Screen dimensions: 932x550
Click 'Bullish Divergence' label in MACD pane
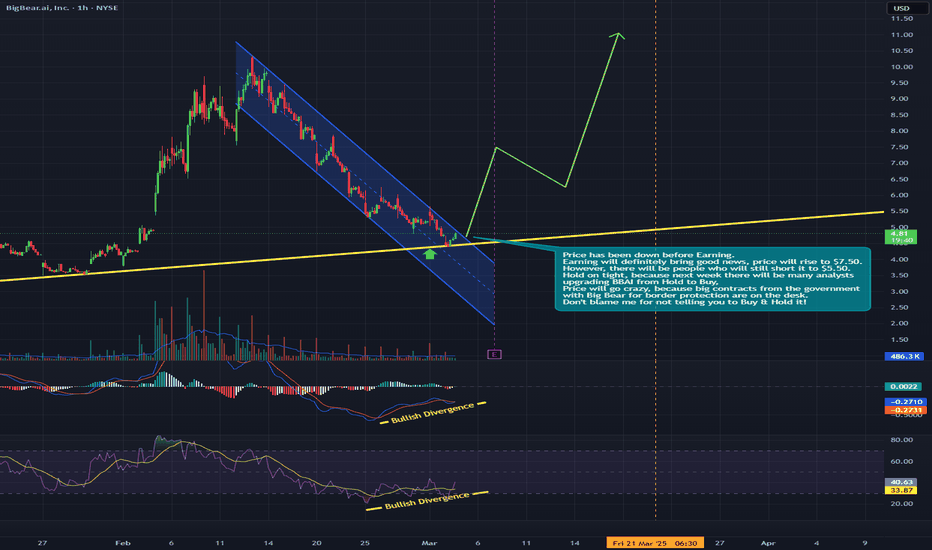coord(433,413)
